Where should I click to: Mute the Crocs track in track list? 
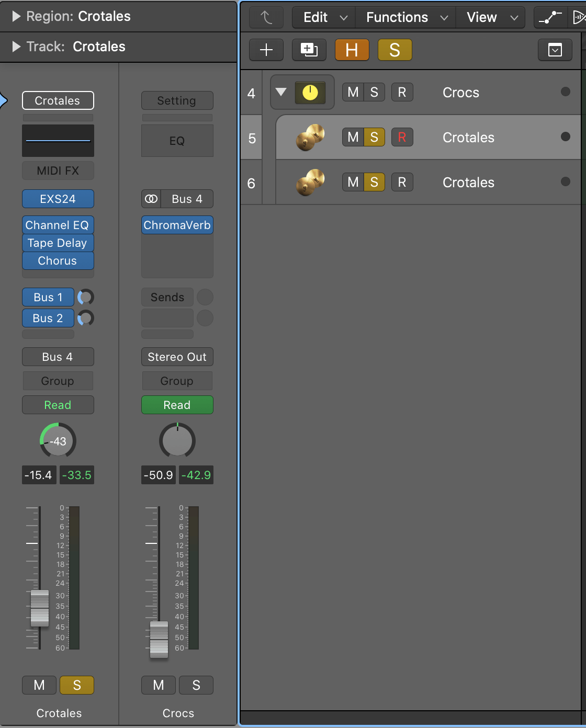pos(353,93)
